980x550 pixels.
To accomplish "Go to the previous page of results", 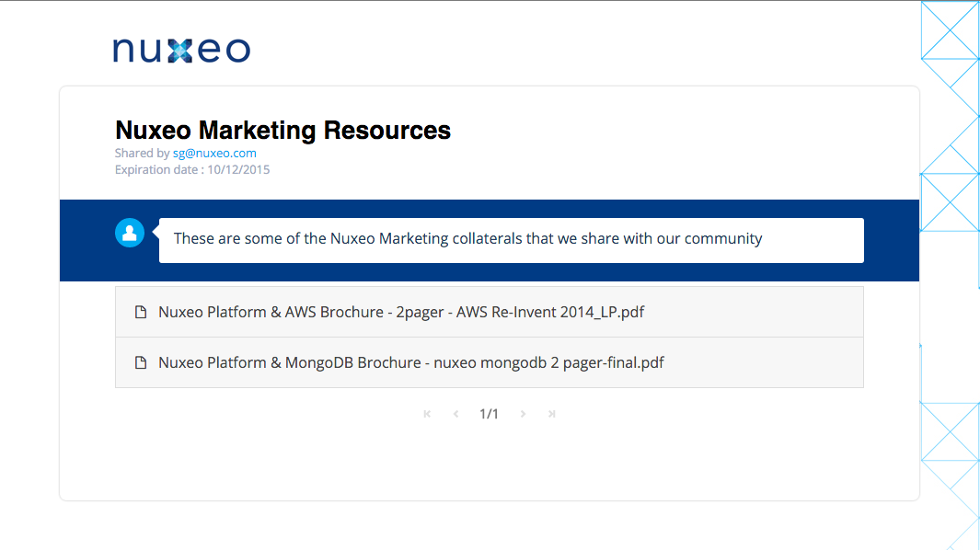I will (456, 414).
